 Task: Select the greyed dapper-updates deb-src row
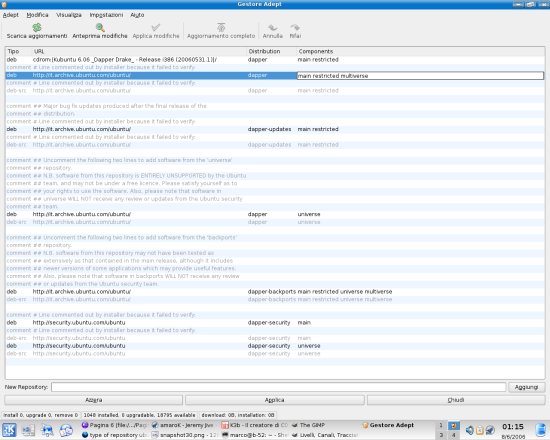click(275, 145)
